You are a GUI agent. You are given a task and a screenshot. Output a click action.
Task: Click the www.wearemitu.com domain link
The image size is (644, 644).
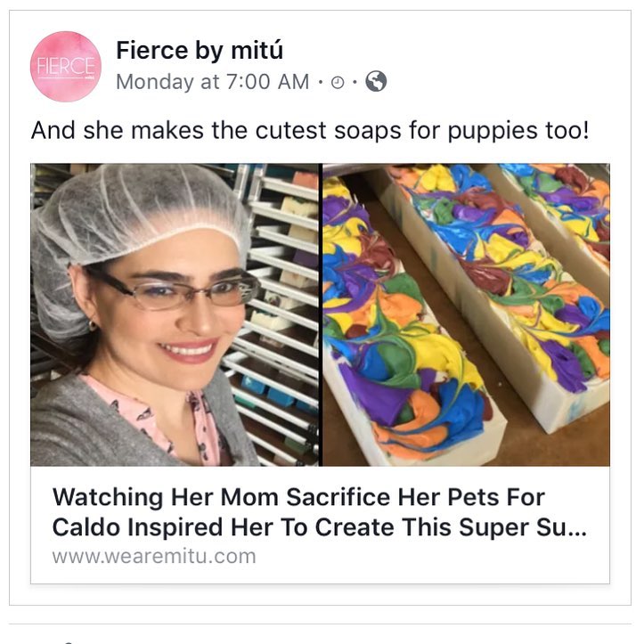[x=153, y=557]
